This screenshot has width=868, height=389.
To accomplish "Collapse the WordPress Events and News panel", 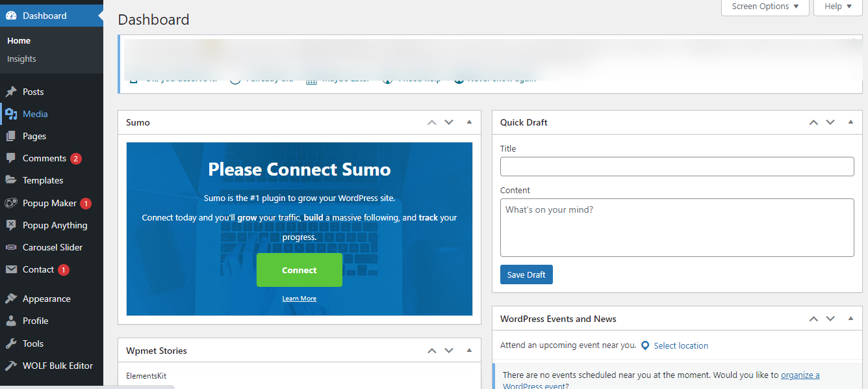I will 850,319.
